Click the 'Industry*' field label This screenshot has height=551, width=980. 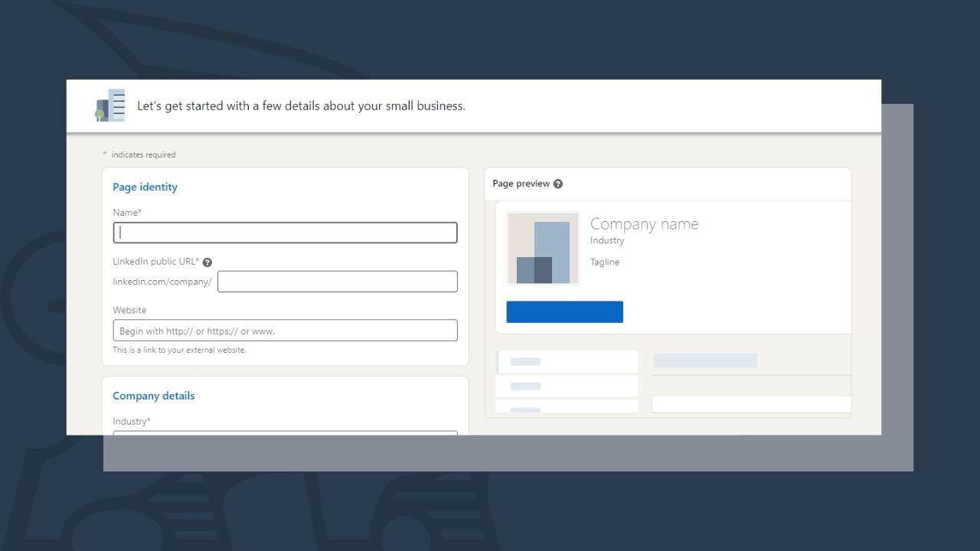pos(132,422)
